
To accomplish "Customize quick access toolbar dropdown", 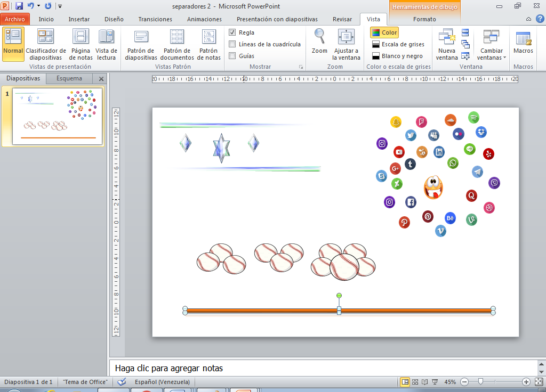I will (60, 6).
